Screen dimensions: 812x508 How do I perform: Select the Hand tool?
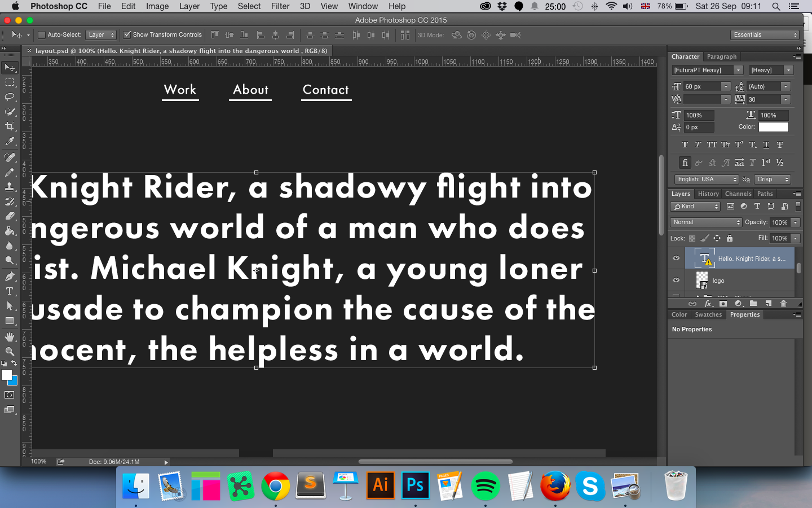(10, 337)
